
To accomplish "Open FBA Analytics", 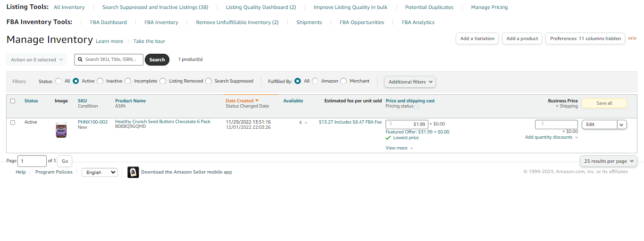I will [418, 22].
